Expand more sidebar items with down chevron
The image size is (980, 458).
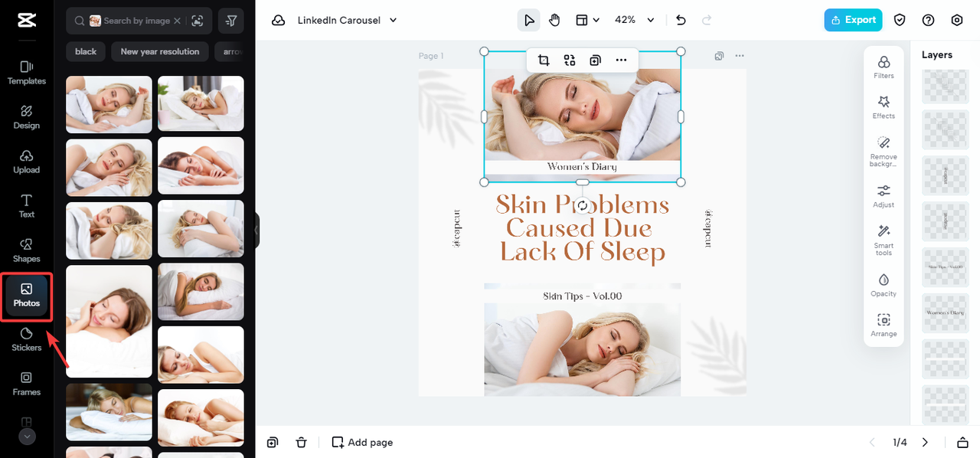coord(27,437)
